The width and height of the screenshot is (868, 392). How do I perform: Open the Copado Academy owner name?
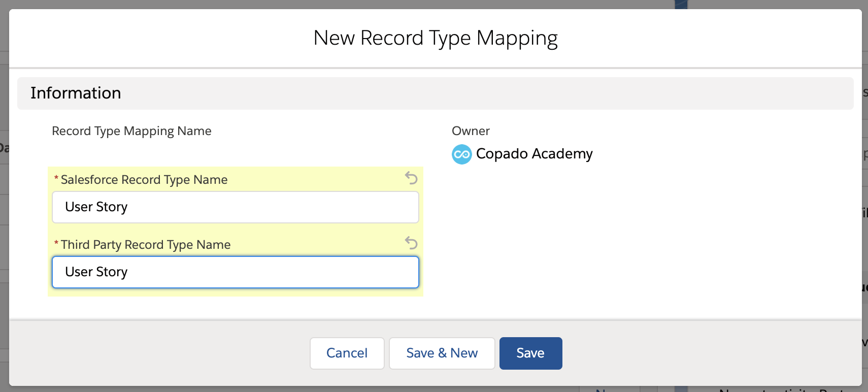(534, 154)
